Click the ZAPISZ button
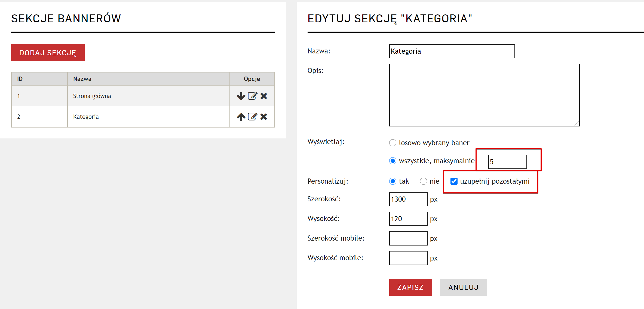This screenshot has height=309, width=644. tap(410, 287)
